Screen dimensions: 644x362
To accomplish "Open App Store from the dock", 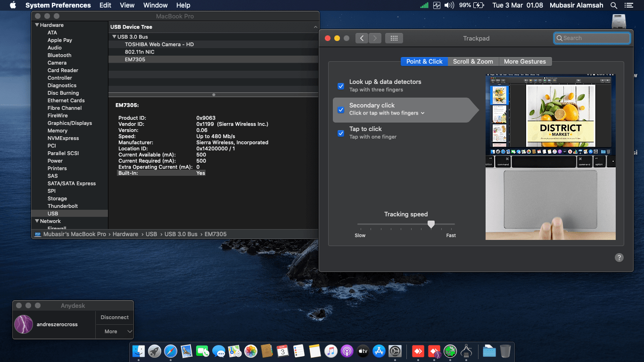I will tap(379, 351).
